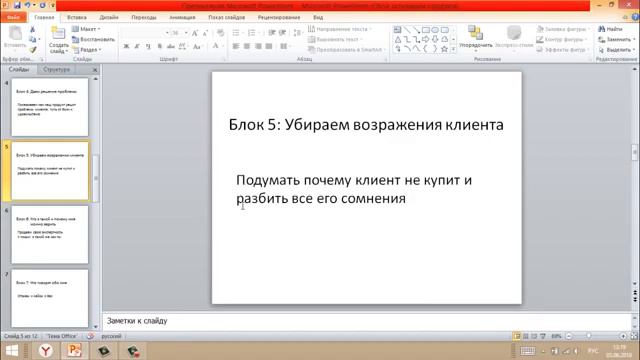Switch to the Показ слайдов tab

click(227, 18)
